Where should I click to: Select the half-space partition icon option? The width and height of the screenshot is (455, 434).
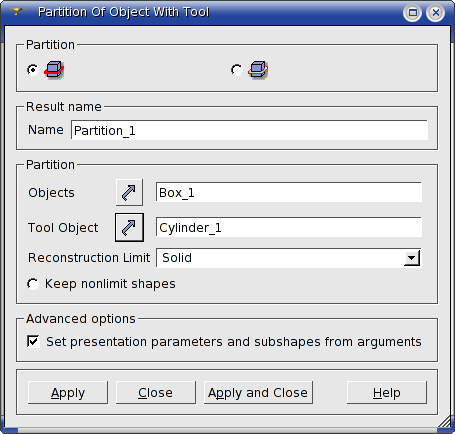[258, 70]
